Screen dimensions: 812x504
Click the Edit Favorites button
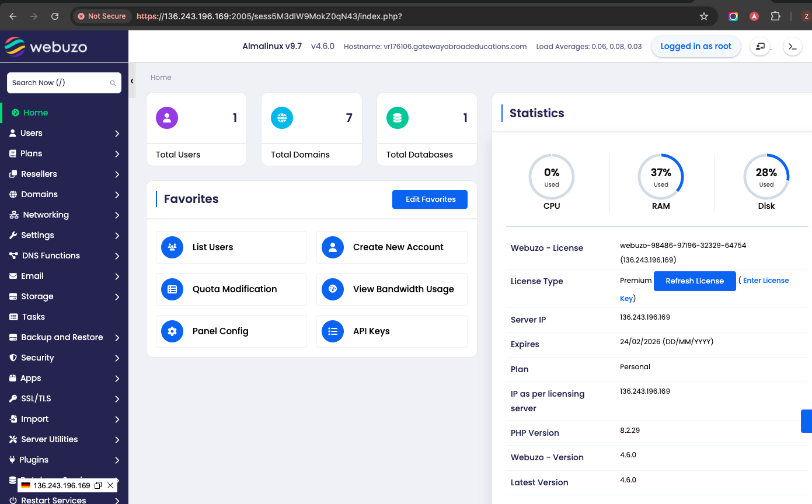(x=430, y=199)
